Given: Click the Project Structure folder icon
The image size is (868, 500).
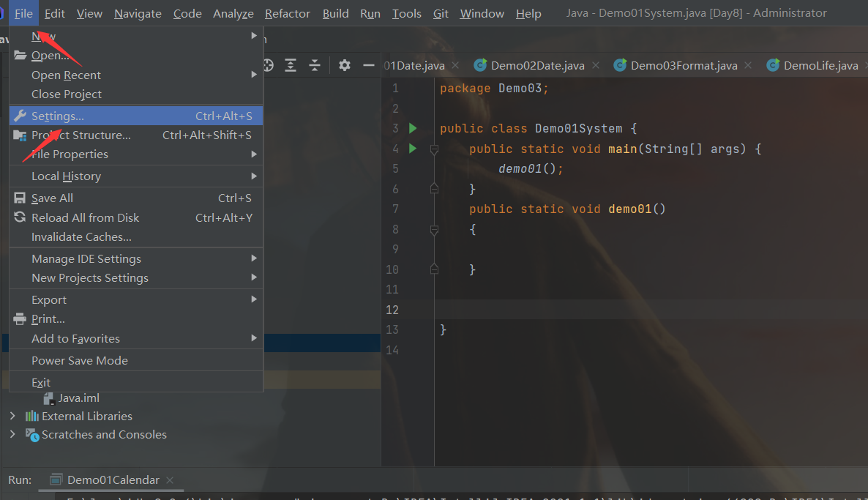Looking at the screenshot, I should coord(20,135).
